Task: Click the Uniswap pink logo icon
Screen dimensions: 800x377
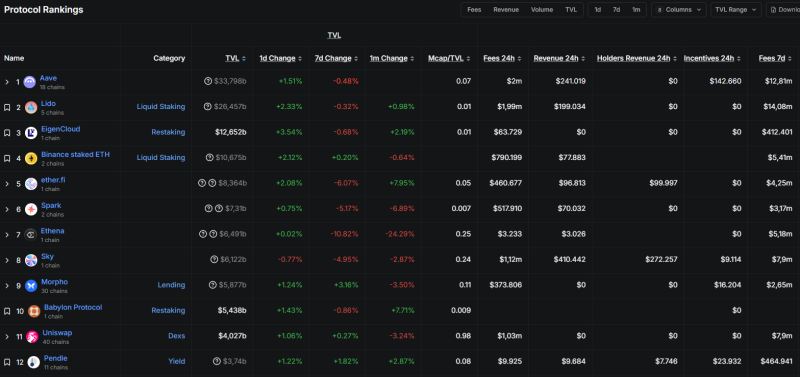Action: pyautogui.click(x=32, y=337)
